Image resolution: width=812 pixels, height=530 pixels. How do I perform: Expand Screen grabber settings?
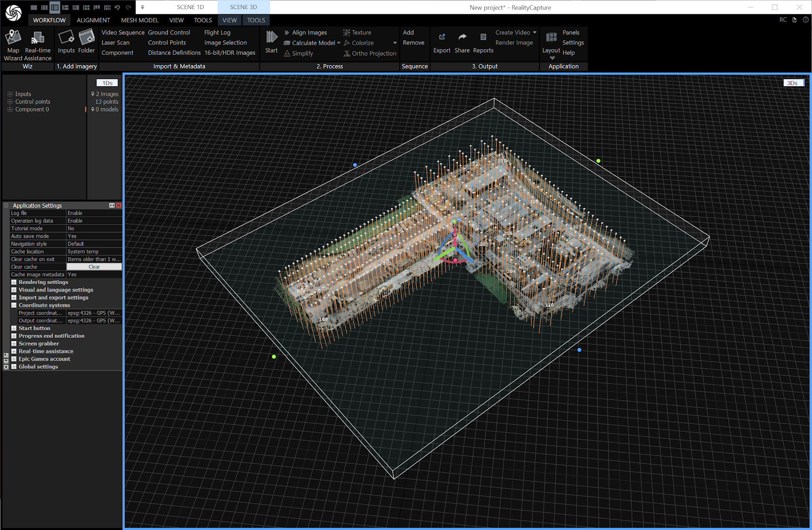pos(14,343)
